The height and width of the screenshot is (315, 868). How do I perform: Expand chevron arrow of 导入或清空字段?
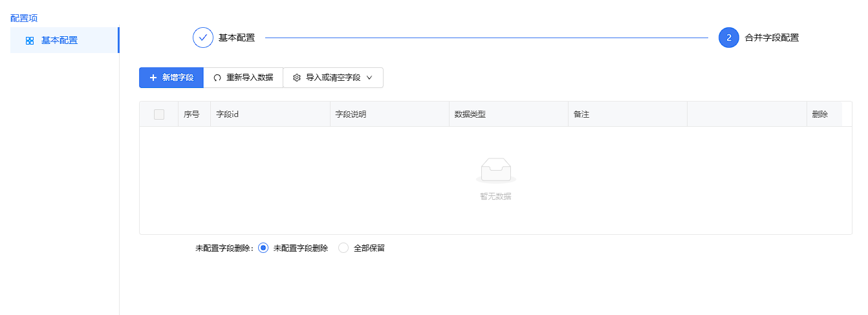[x=369, y=78]
